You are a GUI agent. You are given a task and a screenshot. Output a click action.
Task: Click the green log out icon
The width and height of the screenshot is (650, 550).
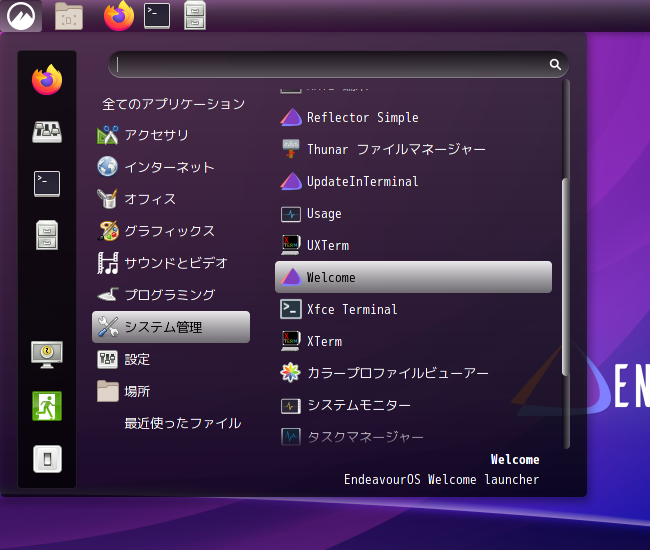tap(47, 406)
